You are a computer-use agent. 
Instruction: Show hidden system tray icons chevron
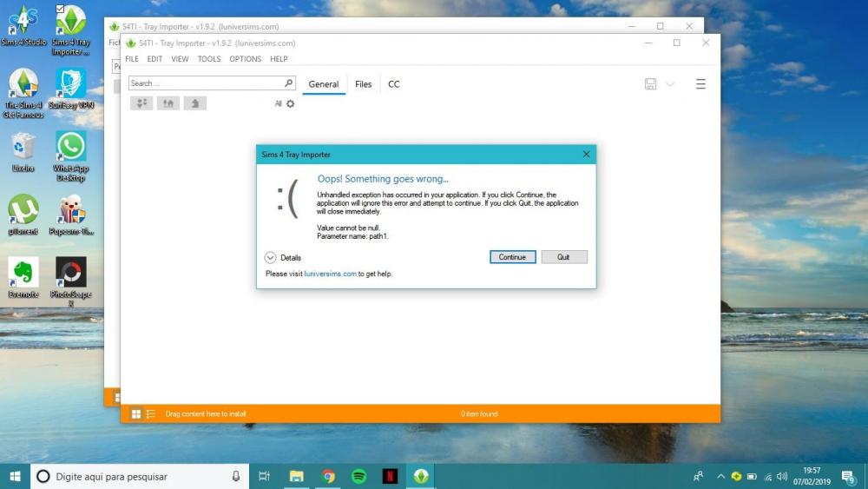720,476
